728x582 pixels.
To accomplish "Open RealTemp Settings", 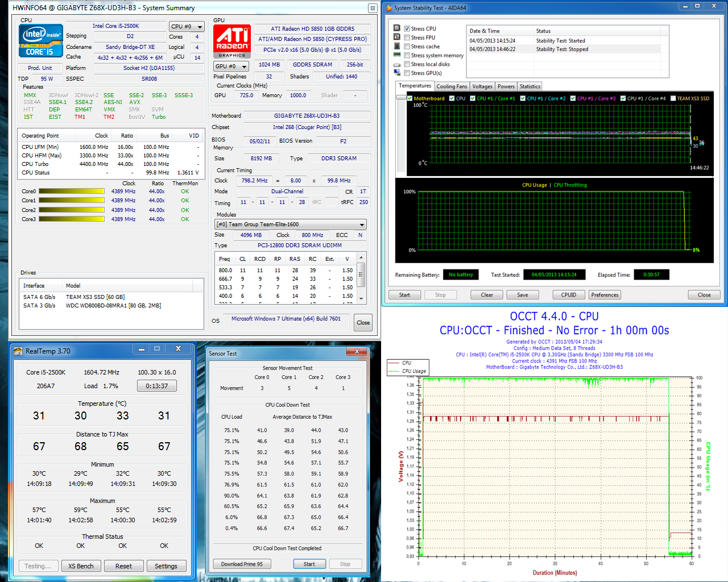I will tap(166, 566).
